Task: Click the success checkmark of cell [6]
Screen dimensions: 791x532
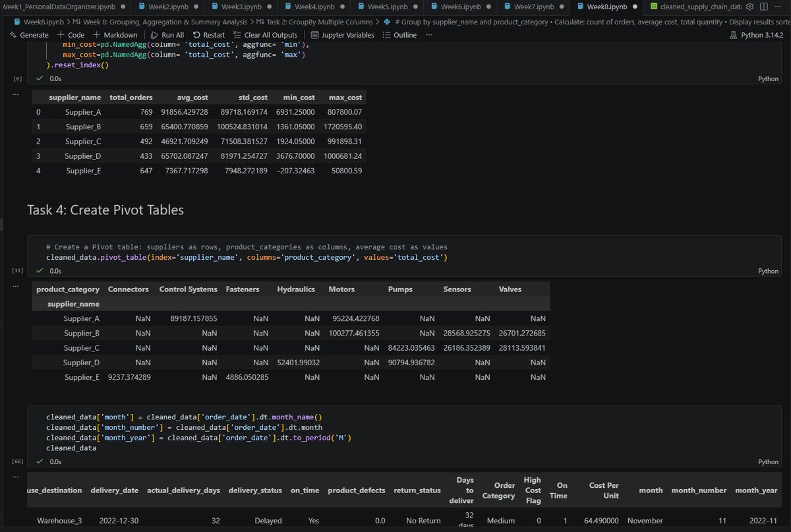Action: pos(40,78)
